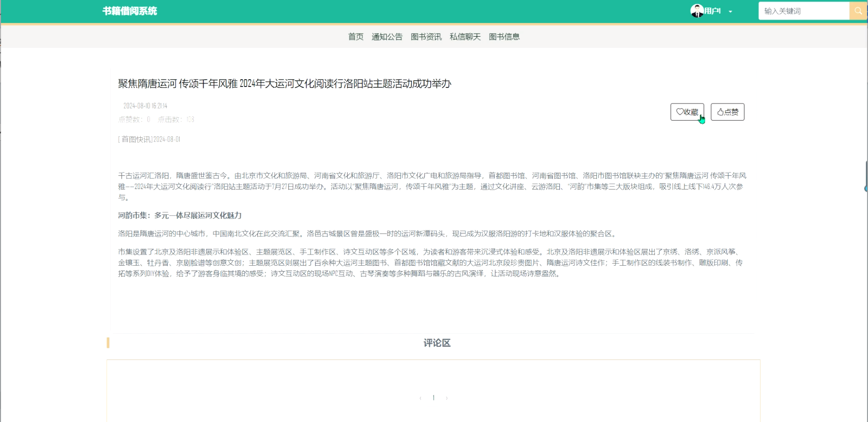Image resolution: width=868 pixels, height=422 pixels.
Task: Click pagination page number 1
Action: [433, 398]
